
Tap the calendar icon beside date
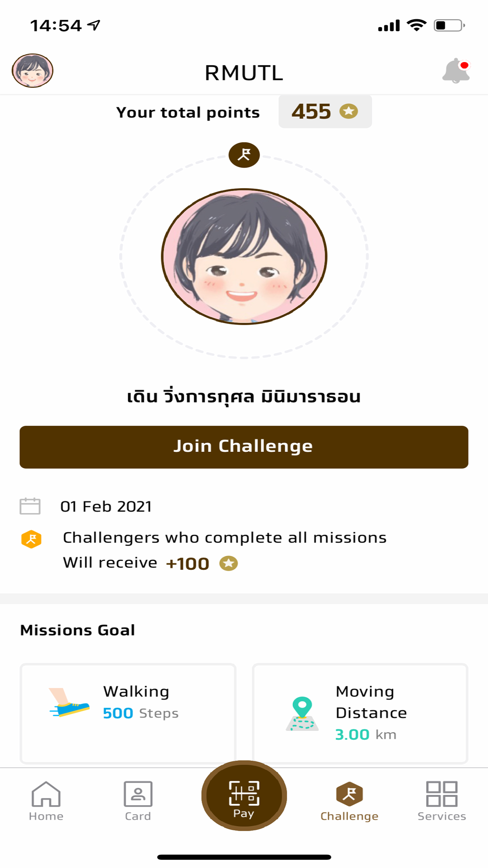coord(30,506)
